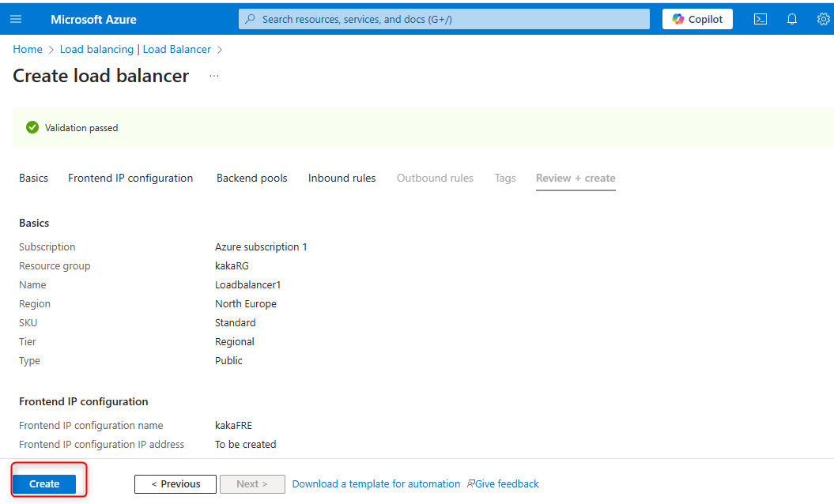Click the 'Region' field label
This screenshot has width=834, height=504.
tap(35, 304)
